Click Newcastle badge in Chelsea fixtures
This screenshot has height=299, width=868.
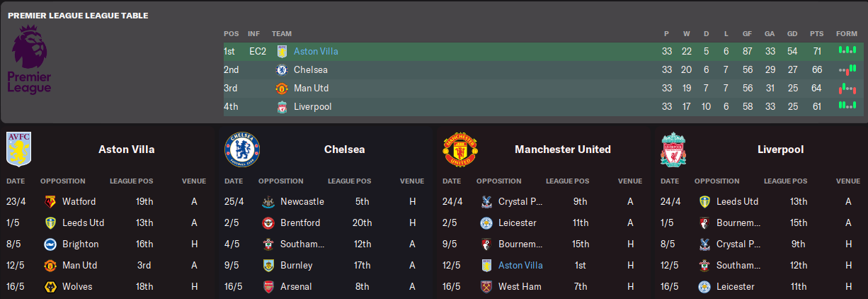pyautogui.click(x=268, y=201)
